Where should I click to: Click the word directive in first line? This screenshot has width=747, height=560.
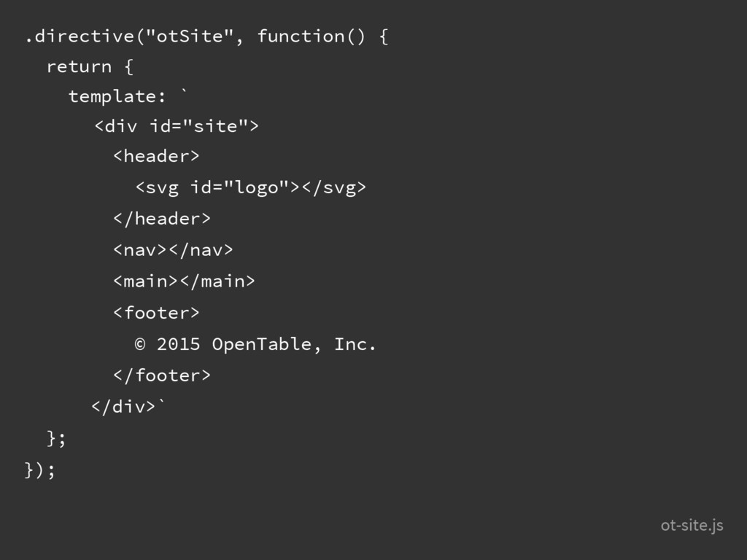(x=85, y=36)
